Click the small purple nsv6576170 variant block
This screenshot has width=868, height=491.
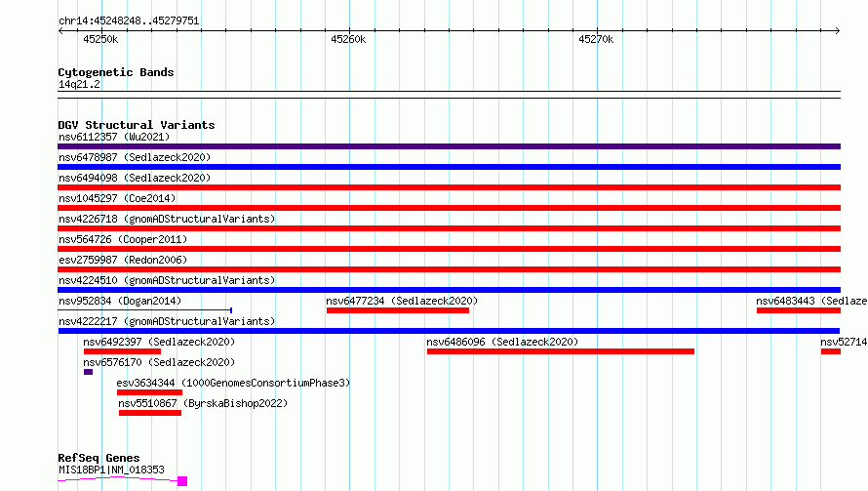tap(88, 372)
